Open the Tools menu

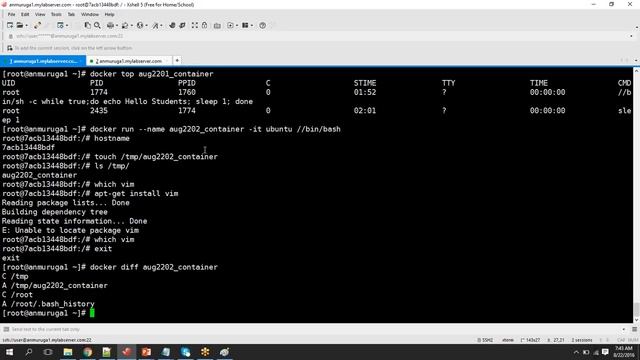pos(56,14)
